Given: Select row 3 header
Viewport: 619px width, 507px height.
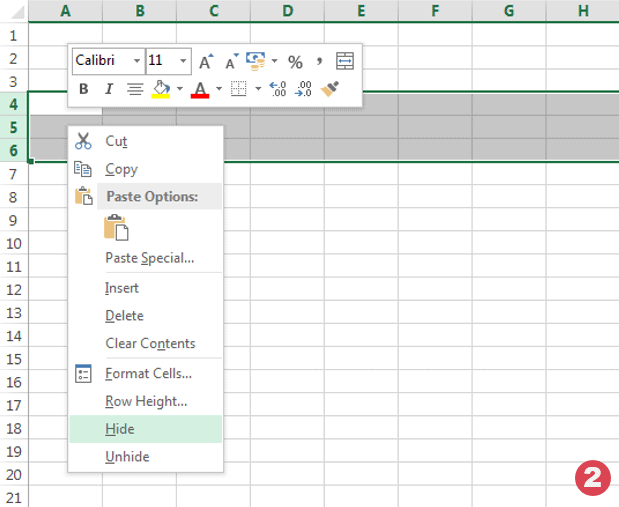Looking at the screenshot, I should pyautogui.click(x=14, y=81).
